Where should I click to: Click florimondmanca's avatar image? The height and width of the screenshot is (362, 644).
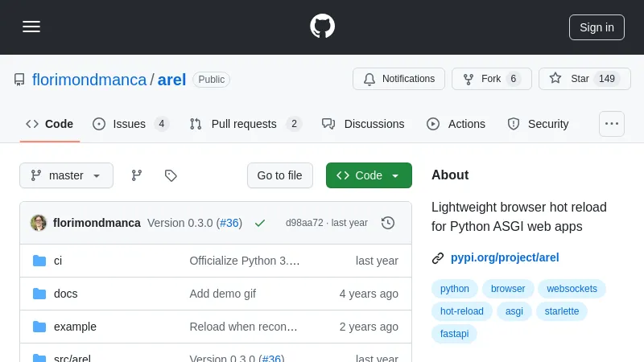point(39,223)
